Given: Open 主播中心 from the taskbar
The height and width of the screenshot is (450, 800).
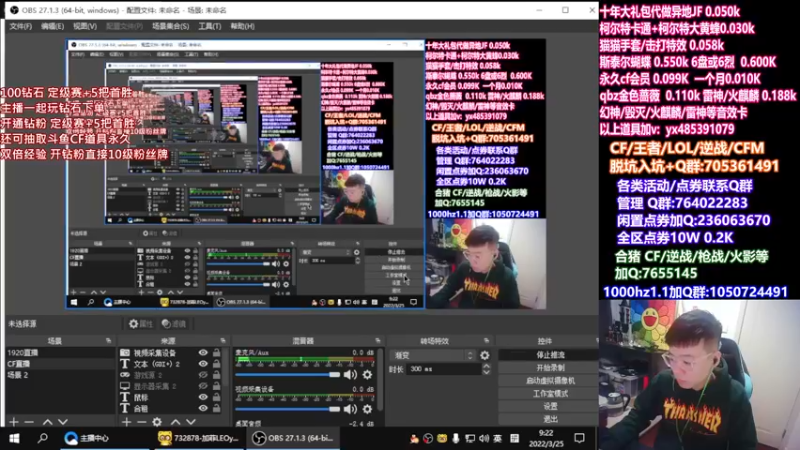Looking at the screenshot, I should (87, 438).
